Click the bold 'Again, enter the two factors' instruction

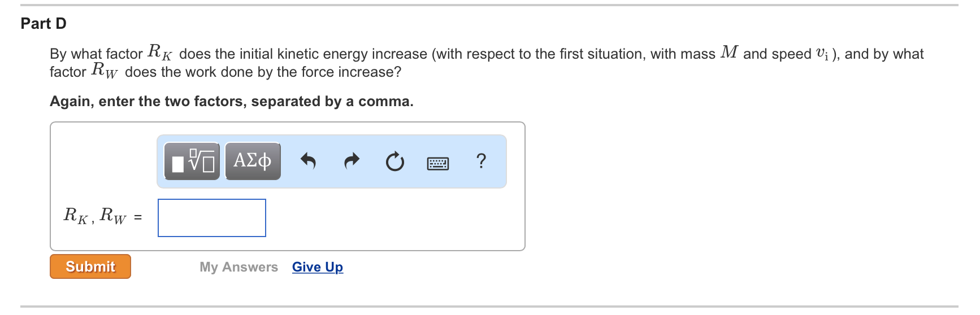[232, 102]
